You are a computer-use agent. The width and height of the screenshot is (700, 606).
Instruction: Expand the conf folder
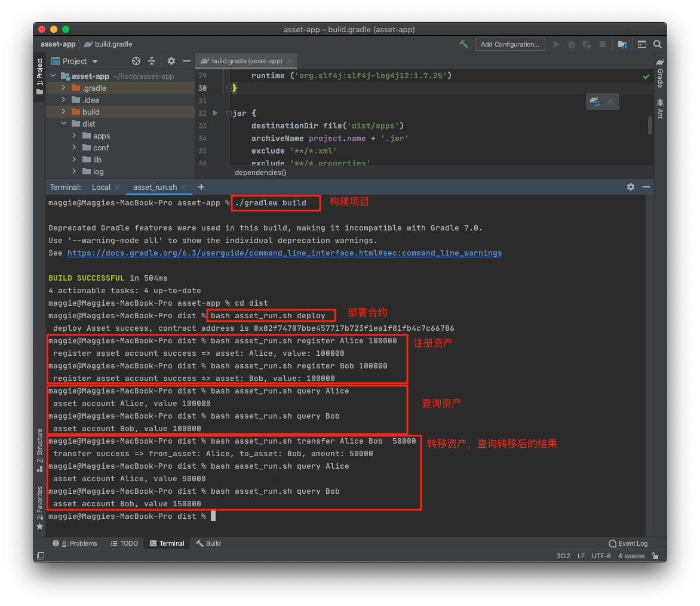(74, 147)
